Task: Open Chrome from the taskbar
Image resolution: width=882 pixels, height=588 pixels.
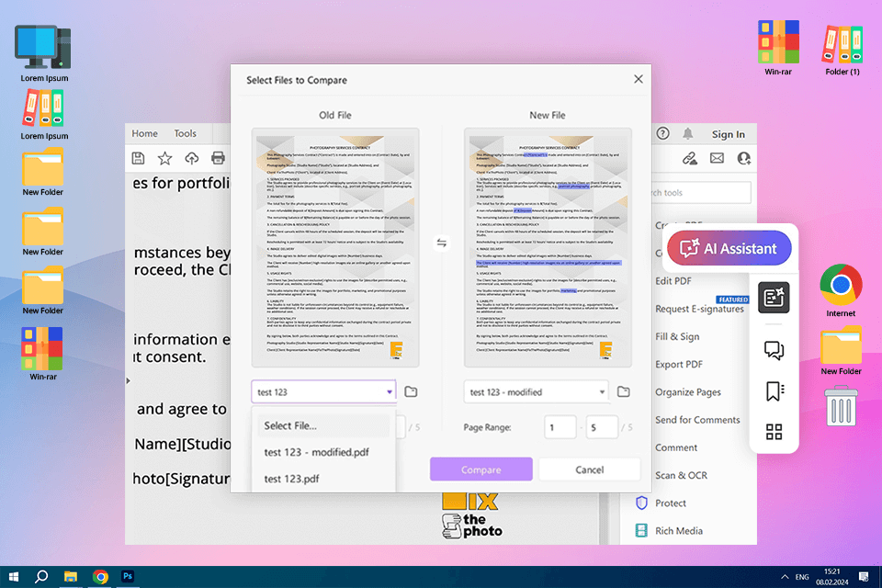Action: [x=101, y=576]
